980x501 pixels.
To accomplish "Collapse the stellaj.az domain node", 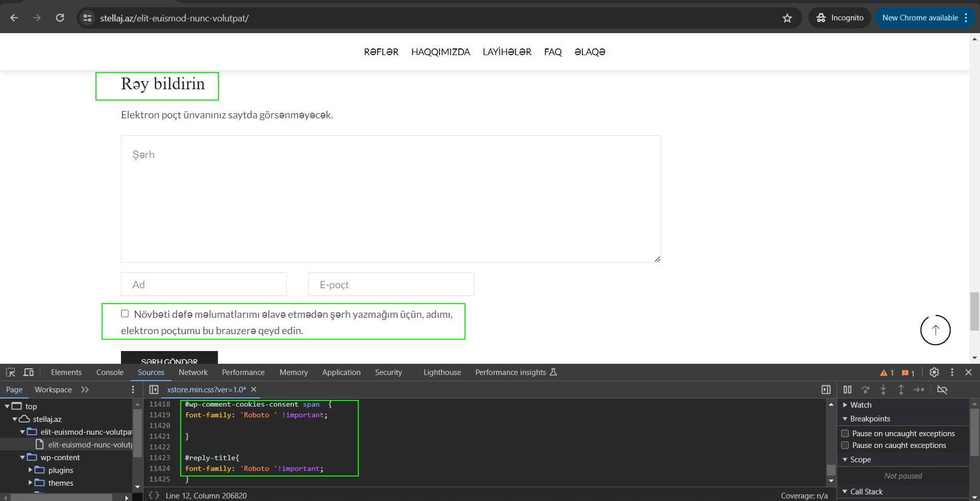I will (15, 419).
